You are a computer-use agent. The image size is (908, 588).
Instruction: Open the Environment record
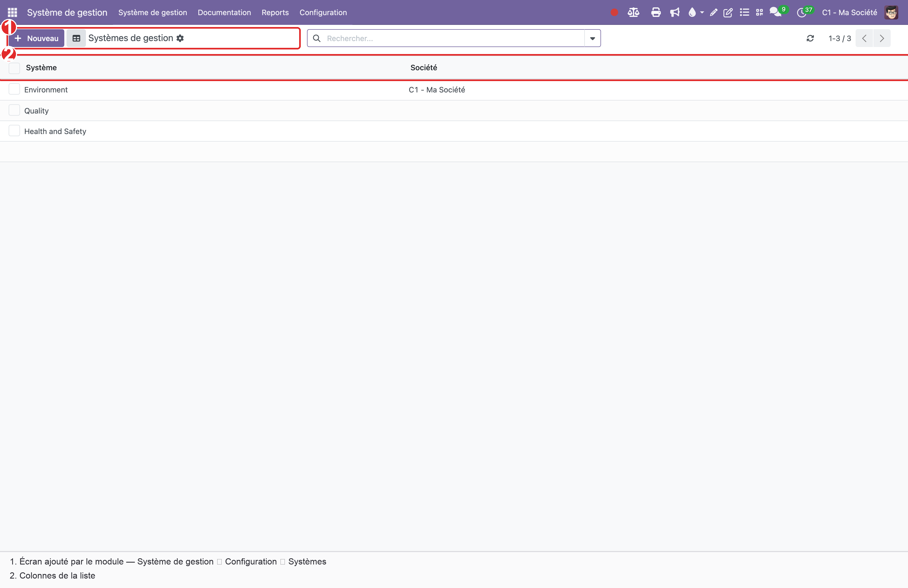point(46,90)
